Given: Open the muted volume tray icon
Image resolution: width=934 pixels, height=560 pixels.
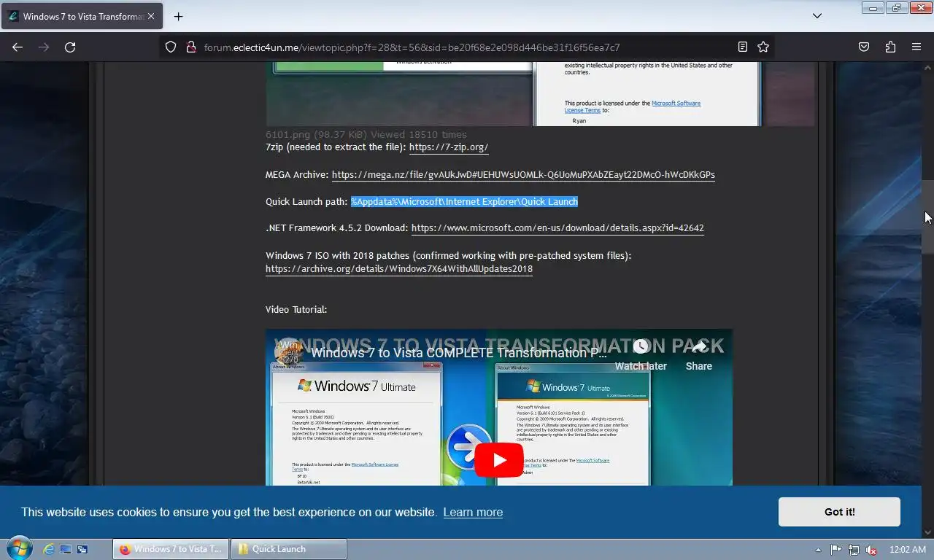Looking at the screenshot, I should click(x=871, y=550).
